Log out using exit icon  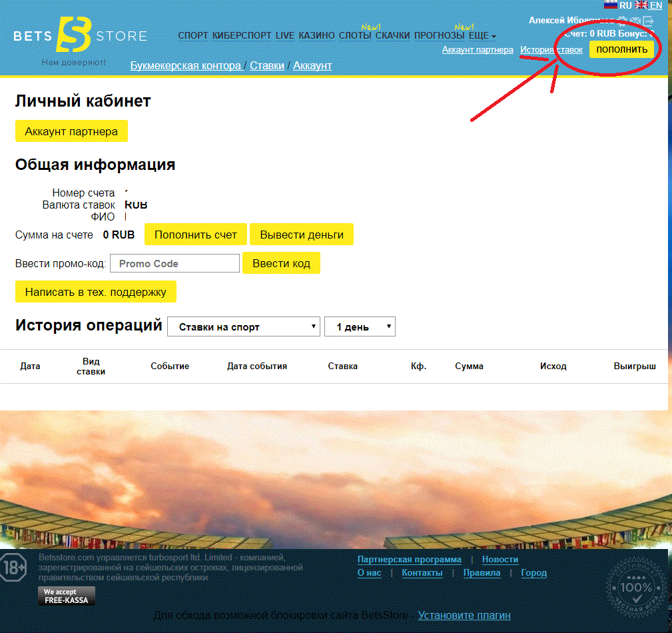(x=648, y=20)
